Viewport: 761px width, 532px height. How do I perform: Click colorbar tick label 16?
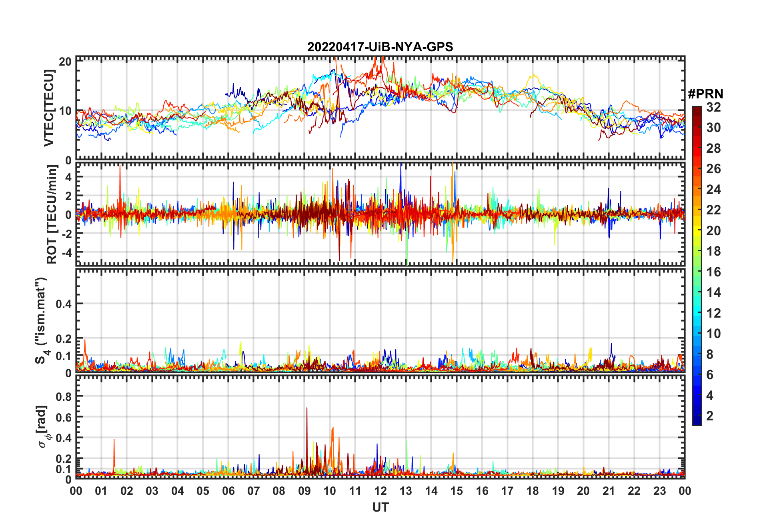[x=713, y=272]
